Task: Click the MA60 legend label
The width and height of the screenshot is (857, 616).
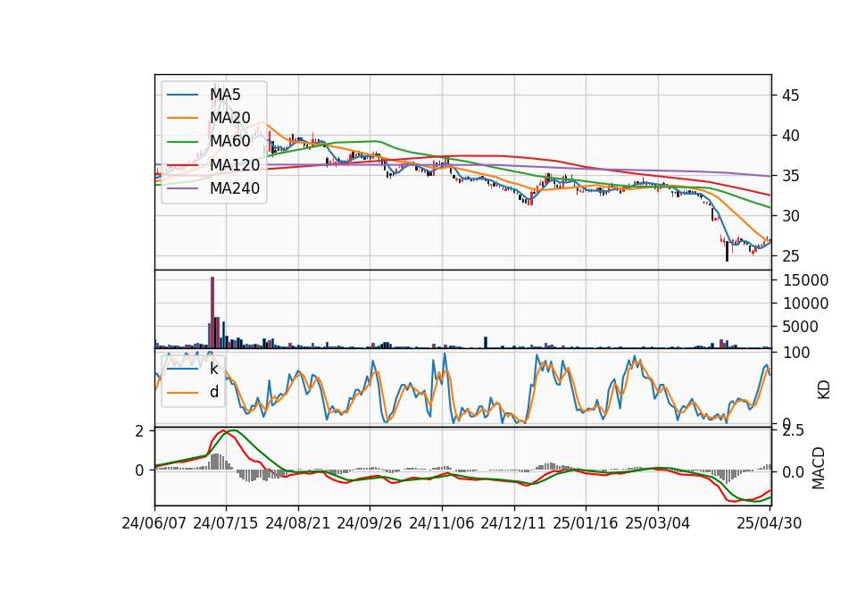Action: click(229, 141)
